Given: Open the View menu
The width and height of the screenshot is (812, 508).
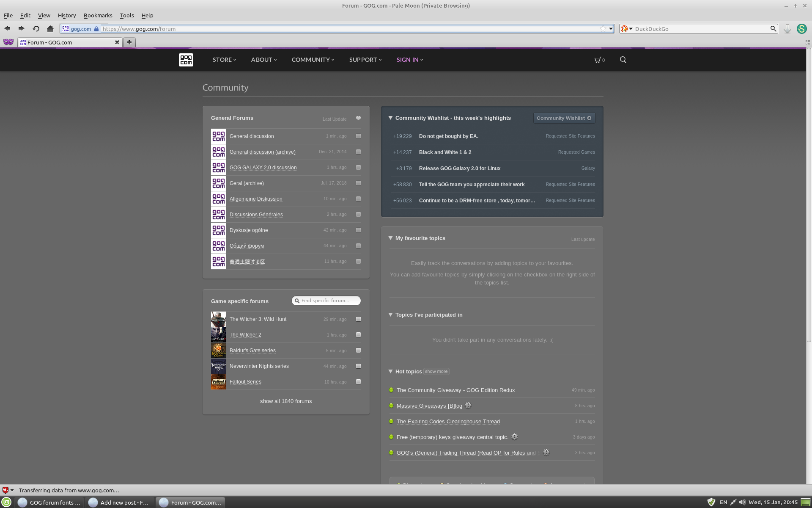Looking at the screenshot, I should pyautogui.click(x=44, y=15).
